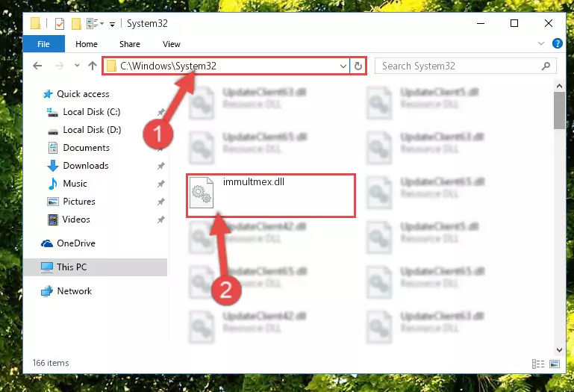This screenshot has height=392, width=574.
Task: Go back with the Back arrow
Action: 37,66
